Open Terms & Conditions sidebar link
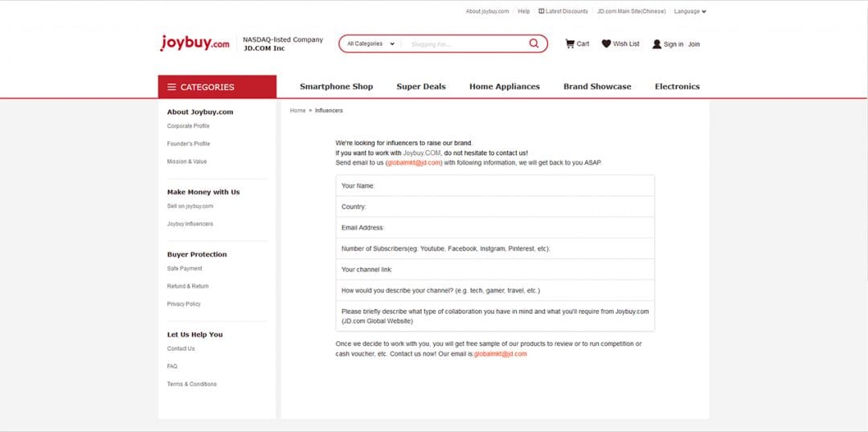Image resolution: width=868 pixels, height=432 pixels. tap(191, 384)
